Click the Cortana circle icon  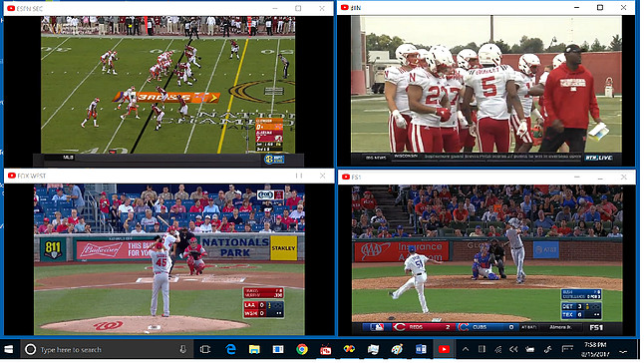pyautogui.click(x=30, y=349)
